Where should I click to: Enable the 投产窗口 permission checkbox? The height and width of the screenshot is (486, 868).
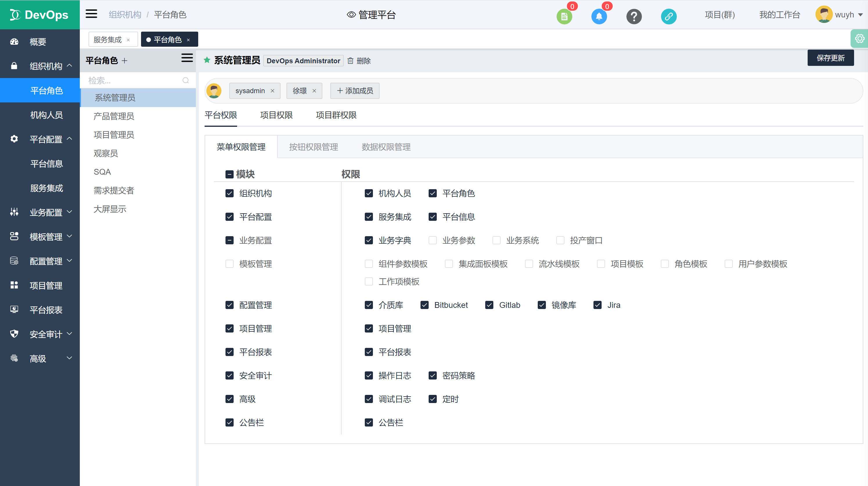(x=560, y=240)
